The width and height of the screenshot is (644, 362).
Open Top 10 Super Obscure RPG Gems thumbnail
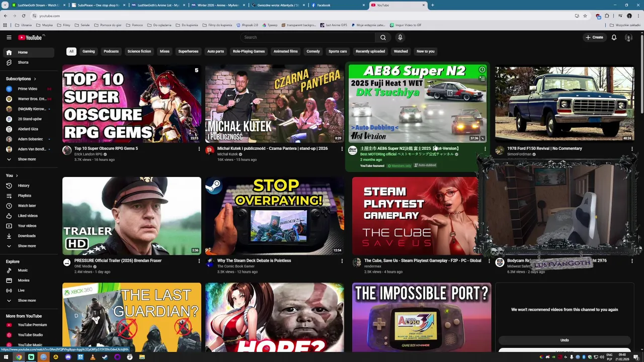(132, 104)
